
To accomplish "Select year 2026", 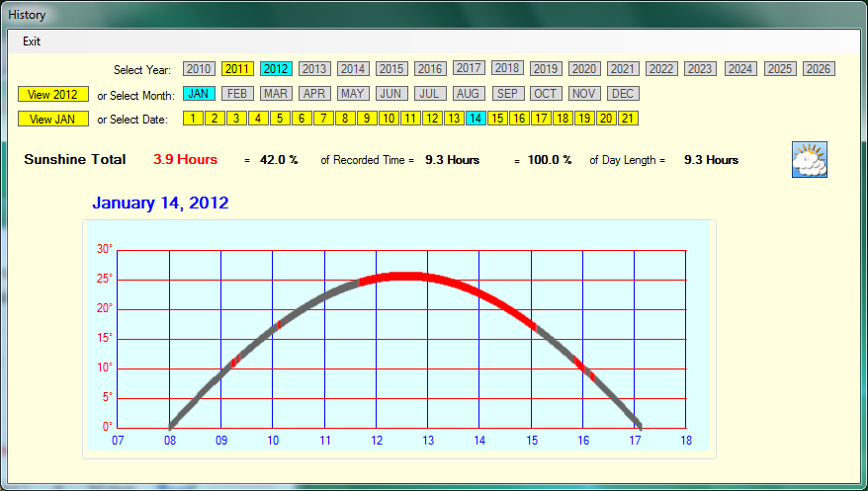I will (x=819, y=68).
